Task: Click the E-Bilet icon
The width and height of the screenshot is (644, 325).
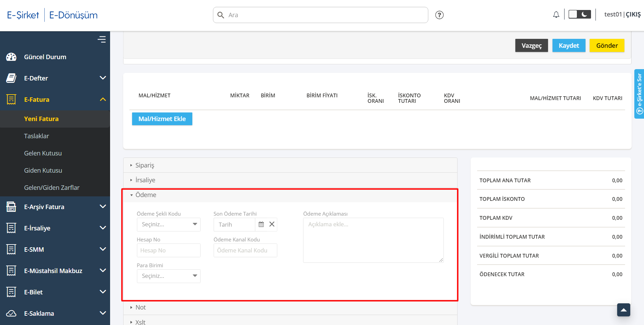Action: coord(11,292)
